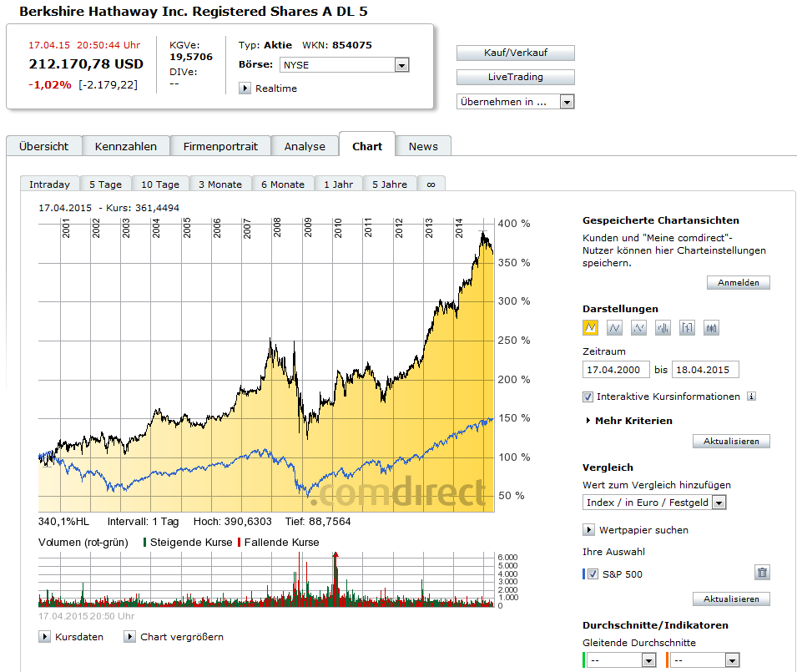797x672 pixels.
Task: Click Aktualisieren below S&P 500 selection
Action: click(x=731, y=599)
